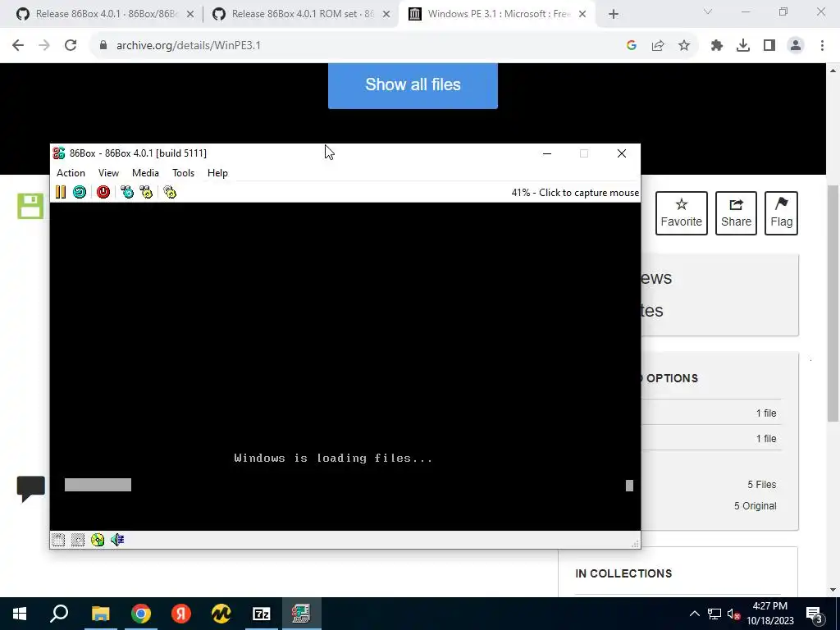This screenshot has height=630, width=840.
Task: Click 86Box taskbar icon
Action: pyautogui.click(x=301, y=614)
